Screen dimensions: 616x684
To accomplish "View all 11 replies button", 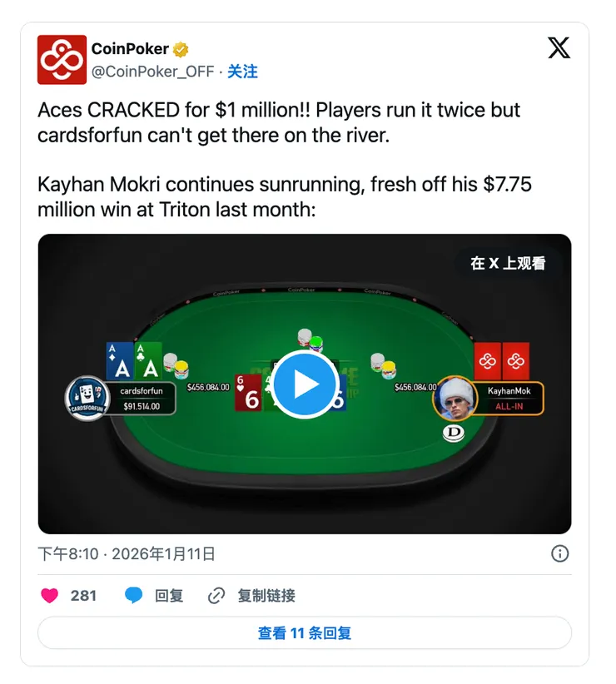I will pyautogui.click(x=305, y=632).
